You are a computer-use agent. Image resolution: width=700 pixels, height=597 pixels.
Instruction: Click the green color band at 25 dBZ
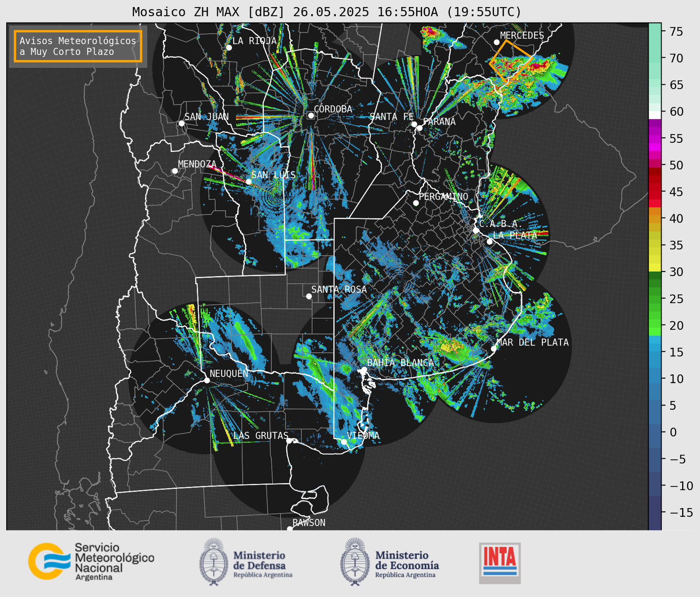coord(655,298)
